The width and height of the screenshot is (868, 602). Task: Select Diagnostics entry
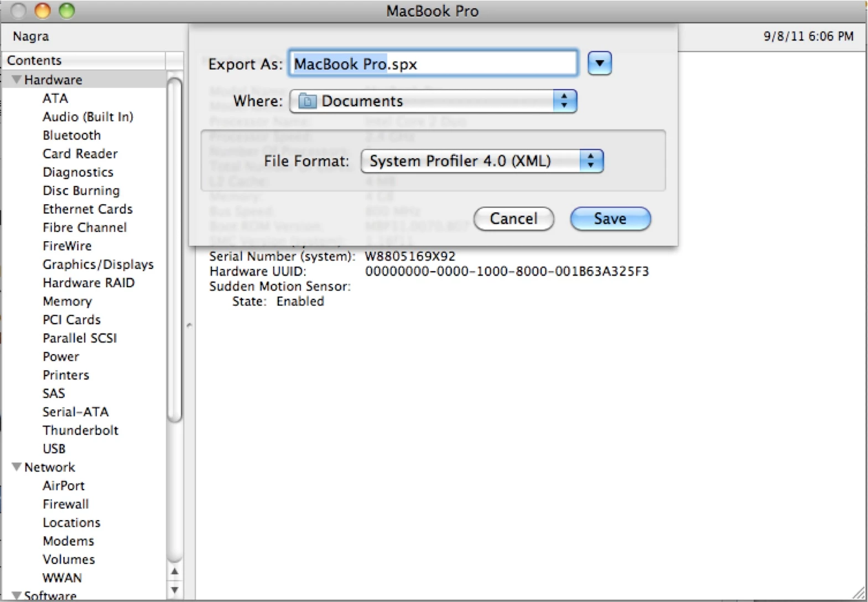(78, 172)
